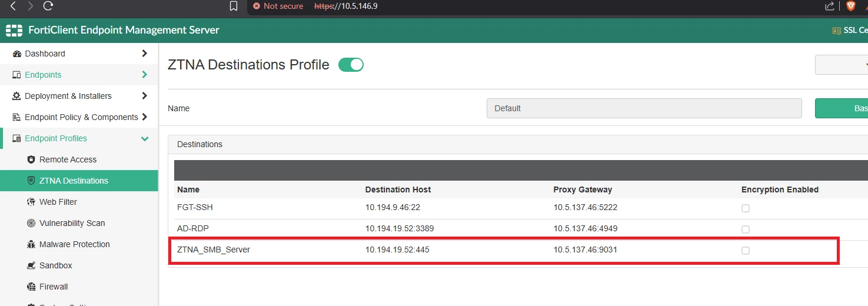Image resolution: width=868 pixels, height=306 pixels.
Task: Click the Destination Host column header
Action: pyautogui.click(x=398, y=189)
